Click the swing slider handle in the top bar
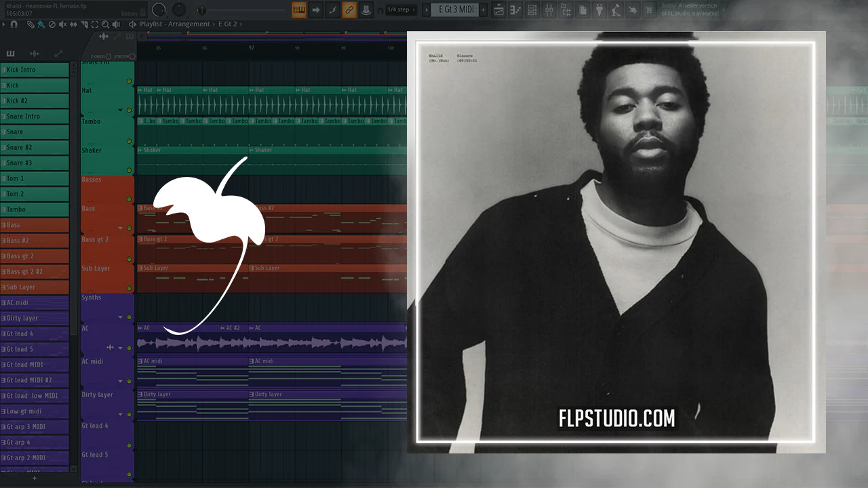This screenshot has height=488, width=868. click(x=203, y=10)
